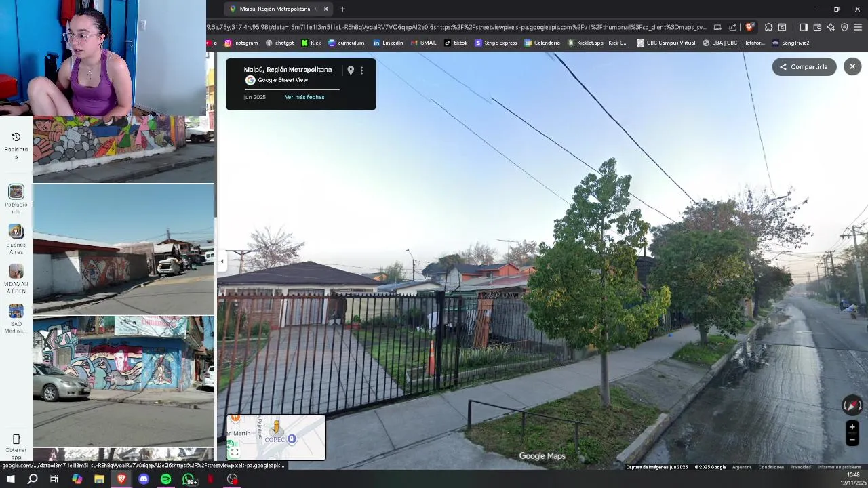Select the blue mural corner photo thumbnail

pos(123,381)
